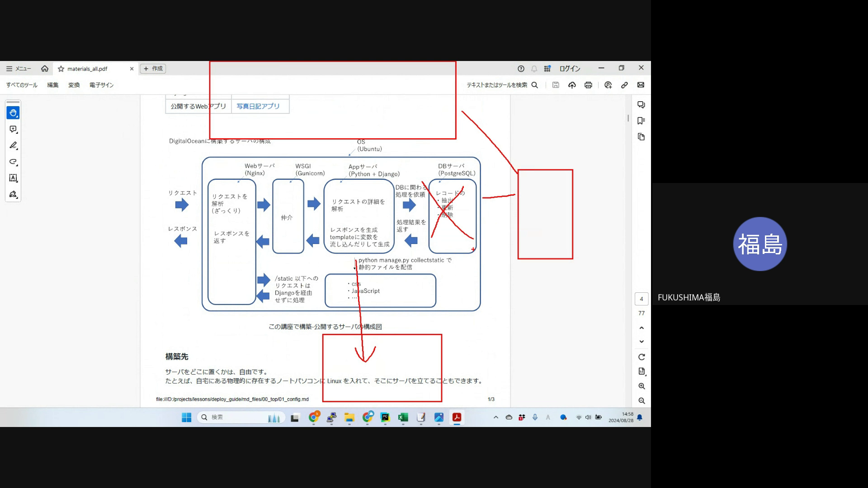The height and width of the screenshot is (488, 868).
Task: Select the Highlight pen tool
Action: point(13,145)
